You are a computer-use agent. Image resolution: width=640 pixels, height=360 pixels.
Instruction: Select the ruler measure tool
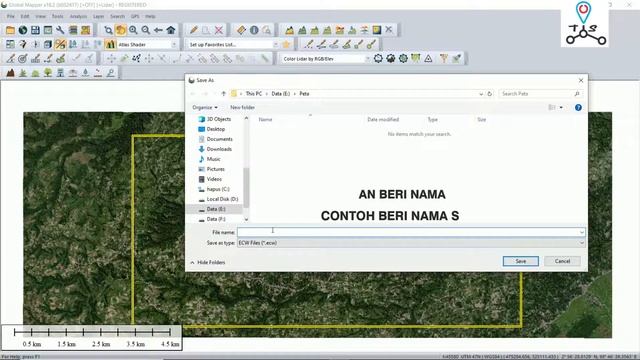[x=241, y=30]
